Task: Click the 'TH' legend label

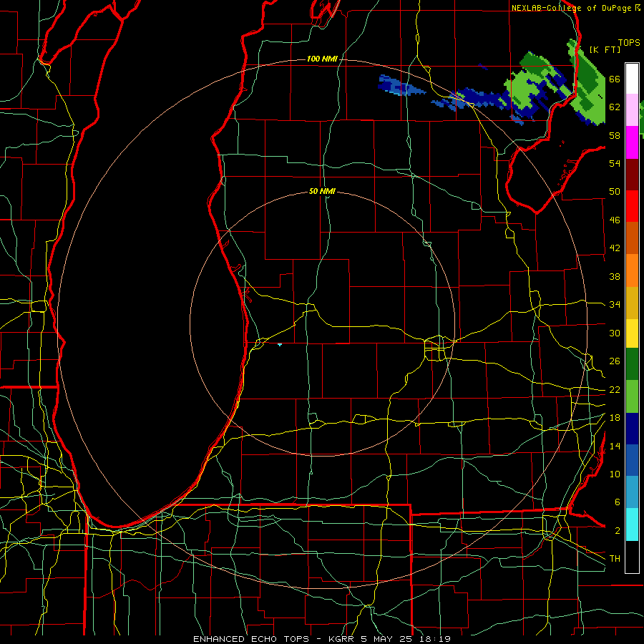Action: point(615,559)
